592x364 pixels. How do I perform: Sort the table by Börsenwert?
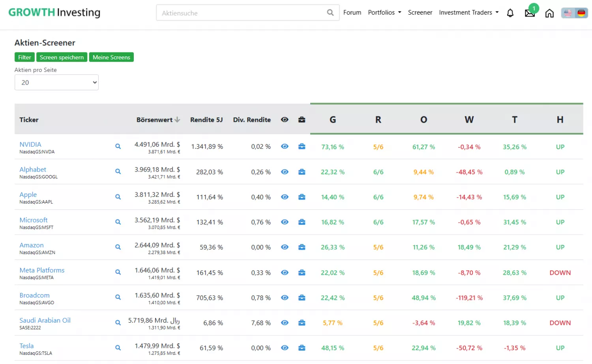(x=154, y=119)
